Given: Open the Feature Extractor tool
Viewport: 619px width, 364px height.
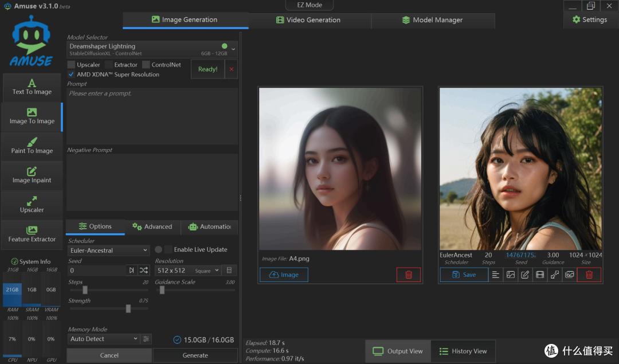Looking at the screenshot, I should [32, 234].
